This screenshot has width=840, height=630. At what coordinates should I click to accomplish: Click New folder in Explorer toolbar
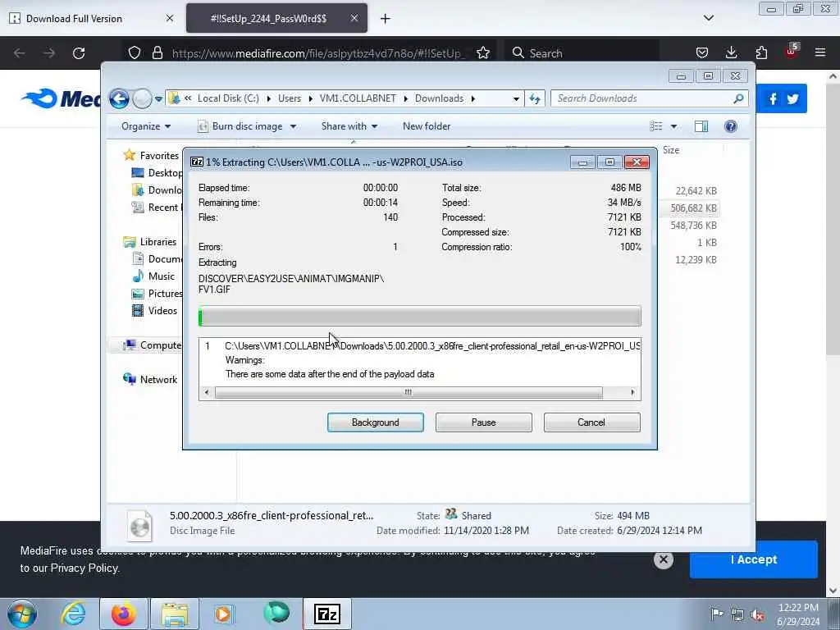point(427,126)
